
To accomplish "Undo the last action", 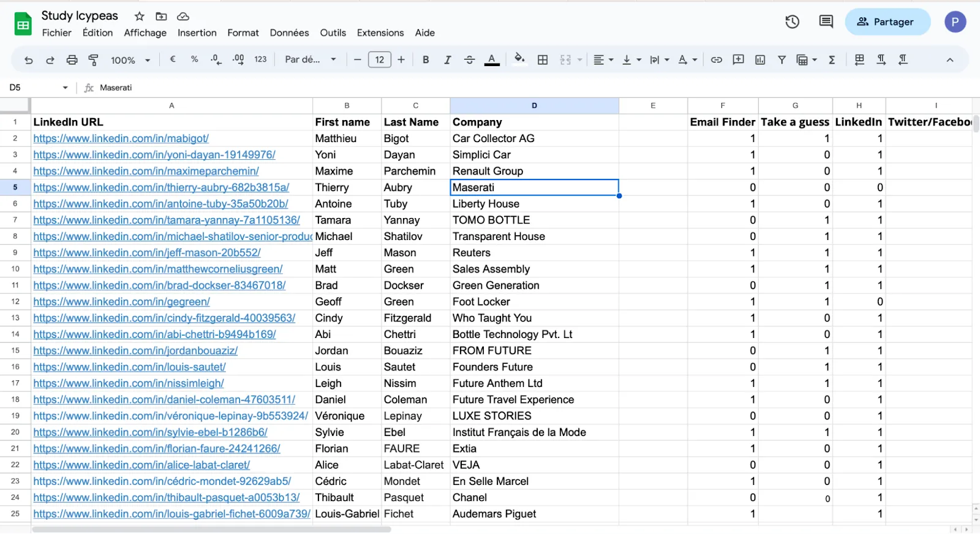I will (28, 60).
